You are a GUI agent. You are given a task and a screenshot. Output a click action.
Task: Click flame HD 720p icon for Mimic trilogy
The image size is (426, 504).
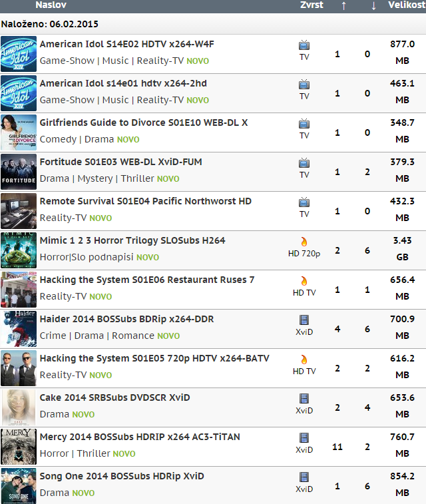coord(304,242)
